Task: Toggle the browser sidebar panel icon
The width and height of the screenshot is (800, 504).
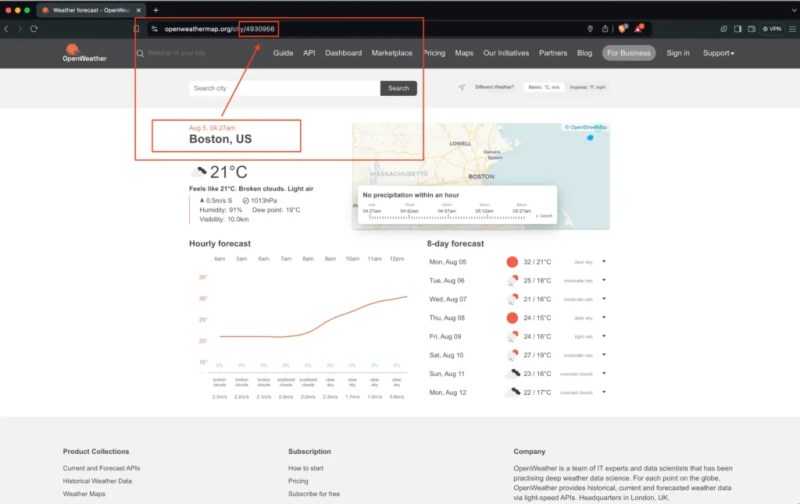Action: 738,29
